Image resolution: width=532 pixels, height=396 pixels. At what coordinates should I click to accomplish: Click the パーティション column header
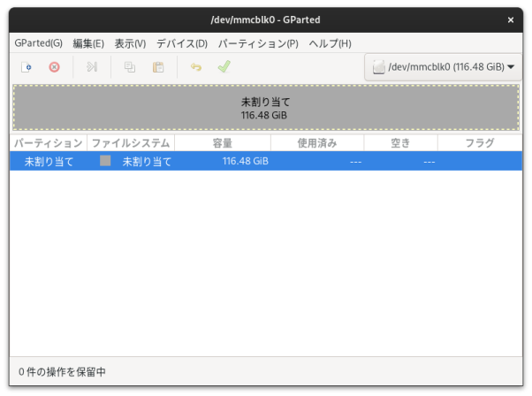tap(49, 143)
